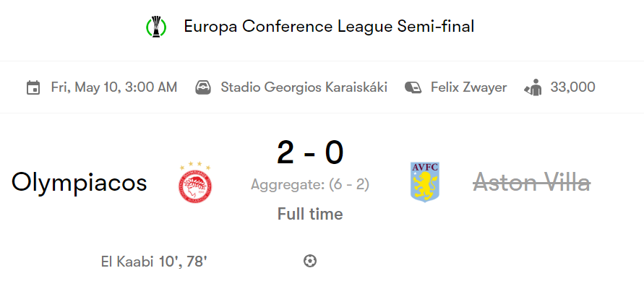The width and height of the screenshot is (644, 302).
Task: Click the Fri, May 10, 3:00 AM date
Action: click(x=113, y=87)
